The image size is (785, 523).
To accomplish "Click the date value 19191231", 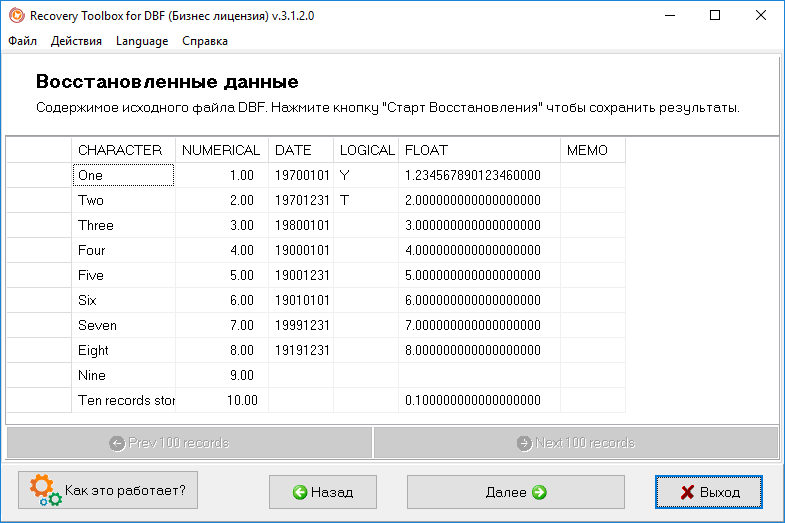I will click(x=301, y=350).
